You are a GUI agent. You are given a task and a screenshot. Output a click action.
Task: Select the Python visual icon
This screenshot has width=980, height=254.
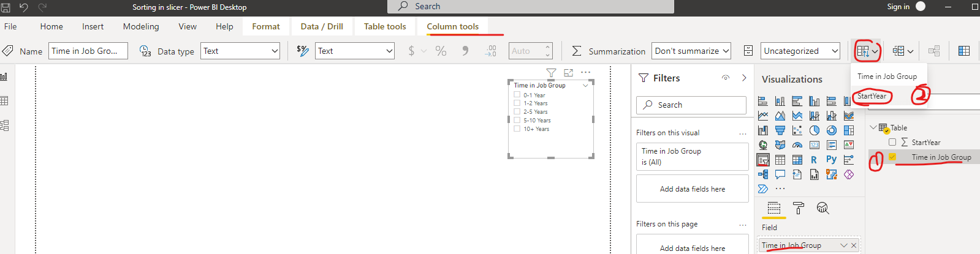[832, 160]
